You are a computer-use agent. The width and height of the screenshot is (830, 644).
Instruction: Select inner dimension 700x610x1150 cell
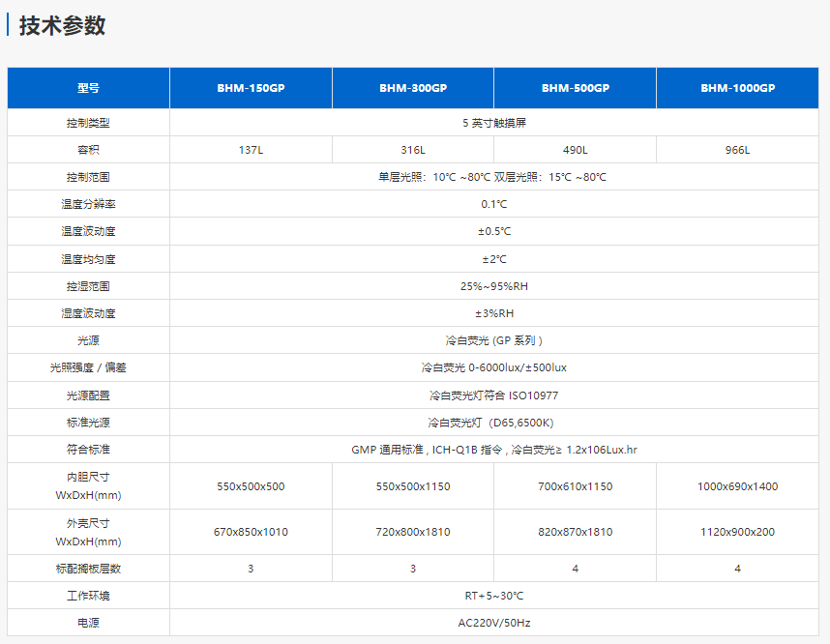[x=575, y=486]
